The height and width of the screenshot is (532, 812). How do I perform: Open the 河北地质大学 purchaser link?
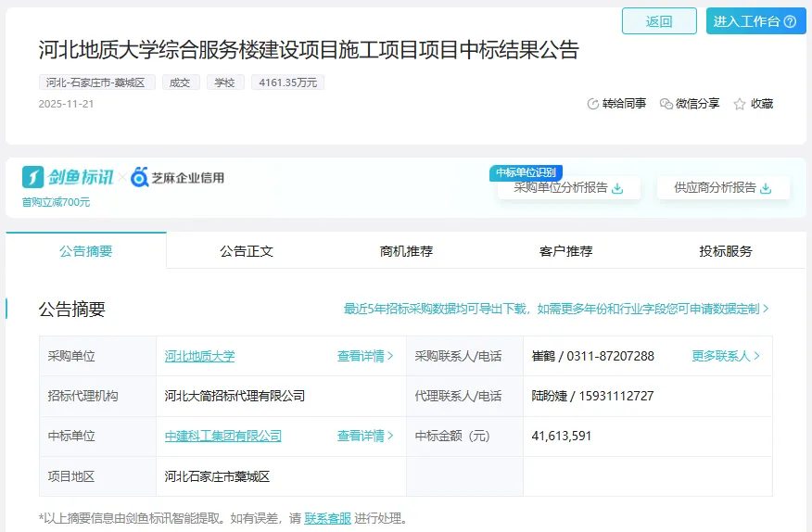pos(200,356)
